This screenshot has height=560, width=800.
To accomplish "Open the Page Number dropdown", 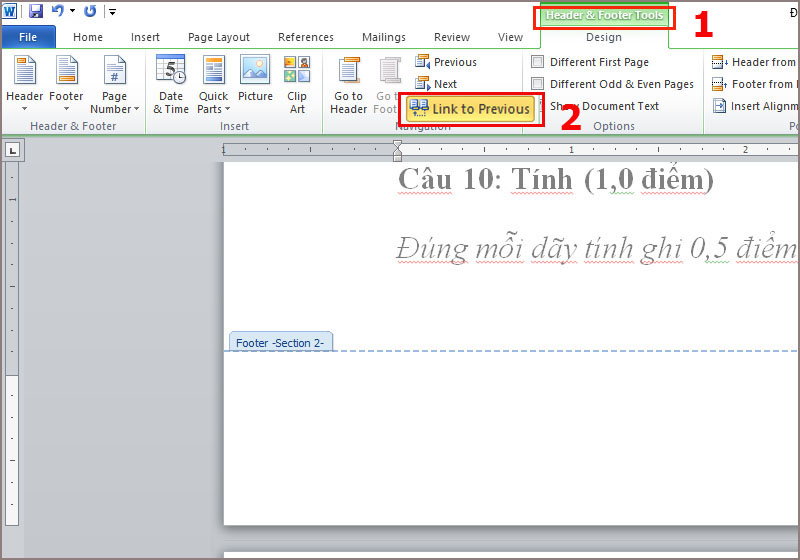I will [114, 85].
